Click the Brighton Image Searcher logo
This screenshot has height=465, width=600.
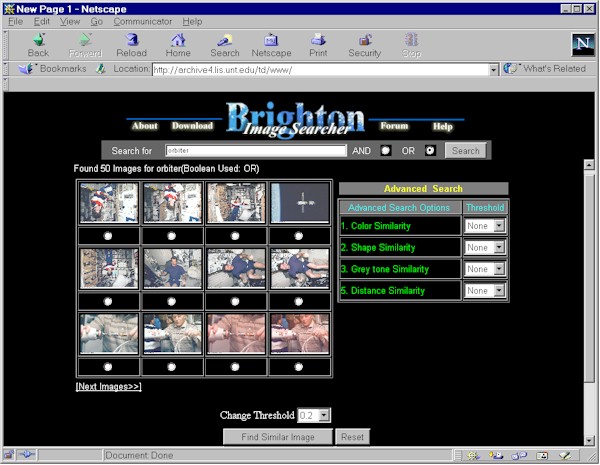[295, 119]
